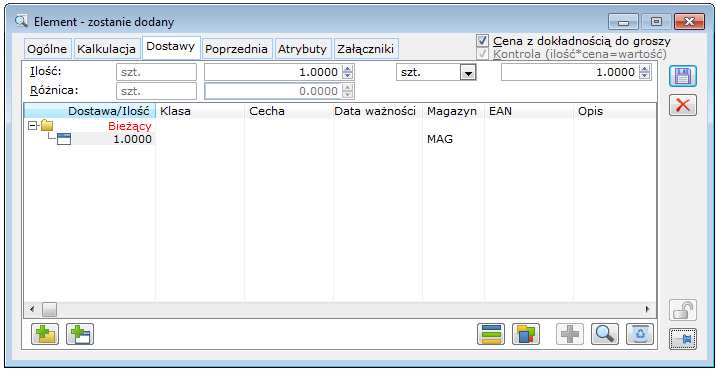
Task: Click the scrollbar left arrow
Action: (32, 310)
